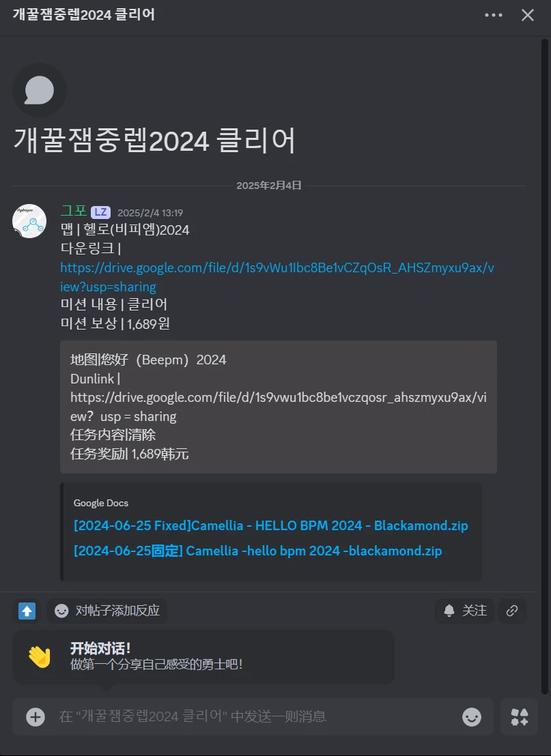Viewport: 551px width, 756px height.
Task: Copy the post link with the chain icon
Action: [x=512, y=611]
